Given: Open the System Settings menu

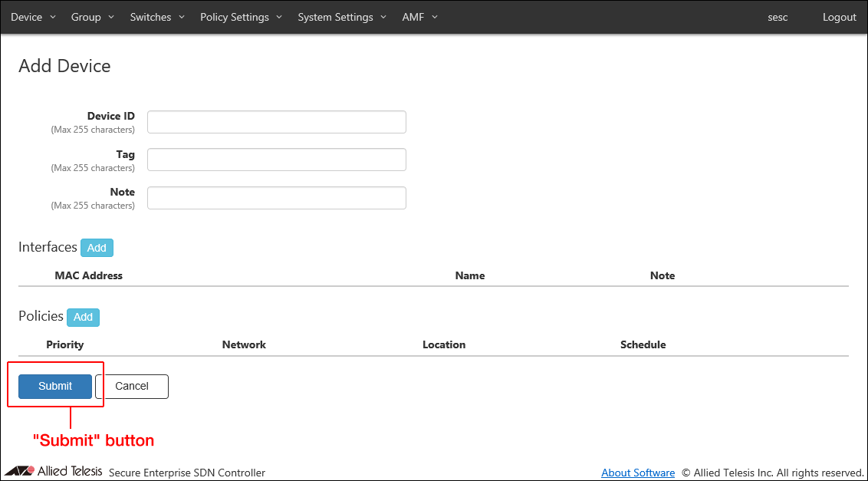Looking at the screenshot, I should tap(342, 17).
